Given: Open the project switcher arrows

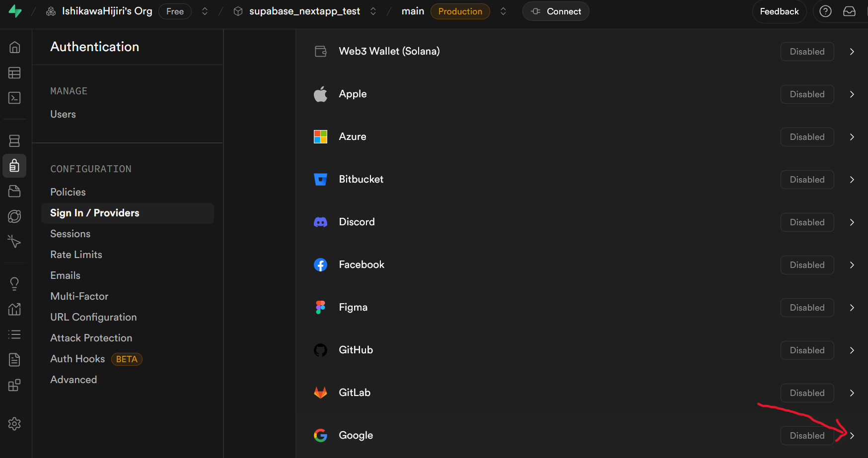Looking at the screenshot, I should pos(373,11).
